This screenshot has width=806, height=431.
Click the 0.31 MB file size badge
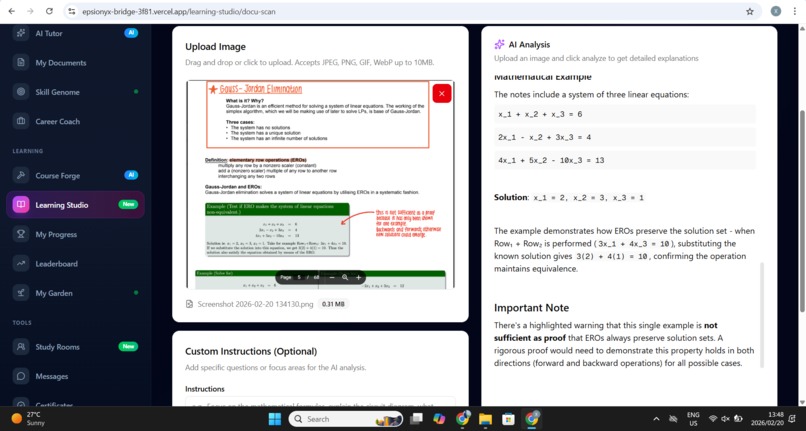click(x=333, y=304)
